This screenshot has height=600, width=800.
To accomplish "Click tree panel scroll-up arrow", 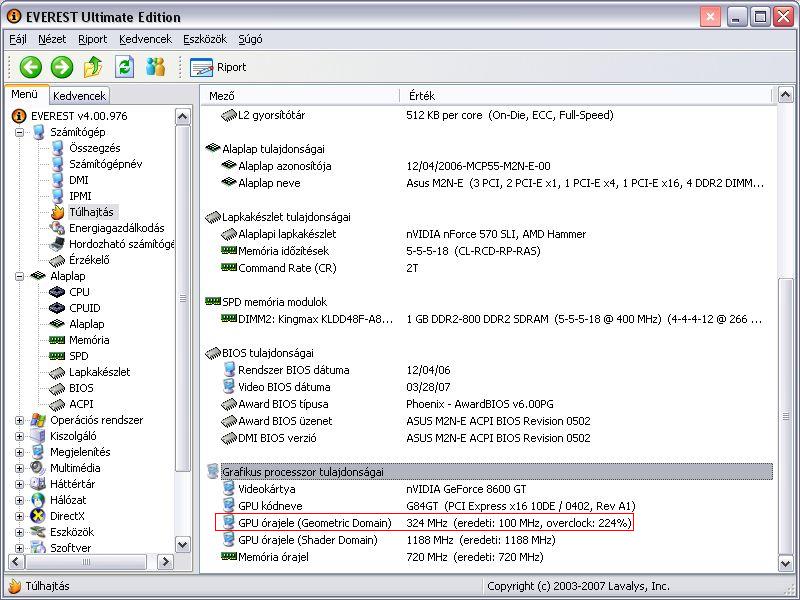I will tap(183, 116).
